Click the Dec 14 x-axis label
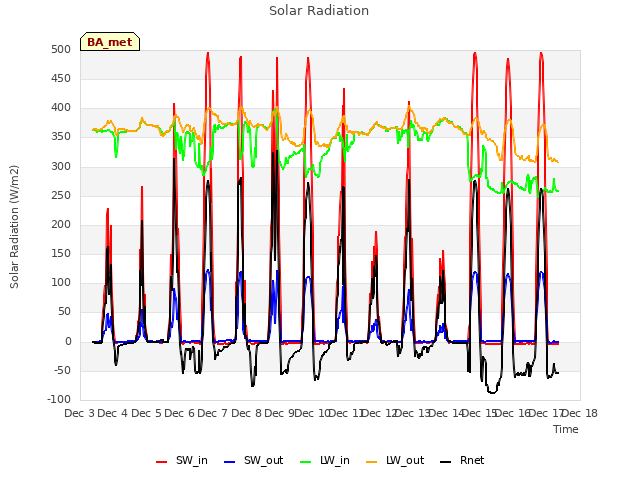 pyautogui.click(x=447, y=413)
